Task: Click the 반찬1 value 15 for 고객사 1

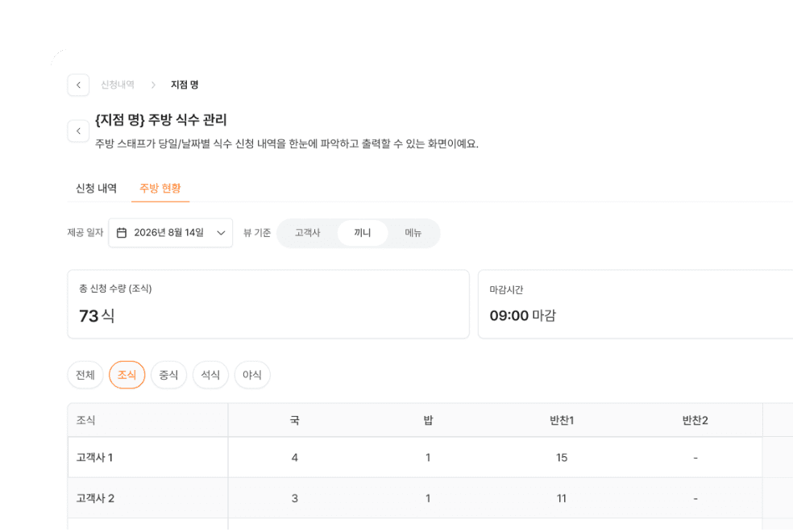Action: pos(562,458)
